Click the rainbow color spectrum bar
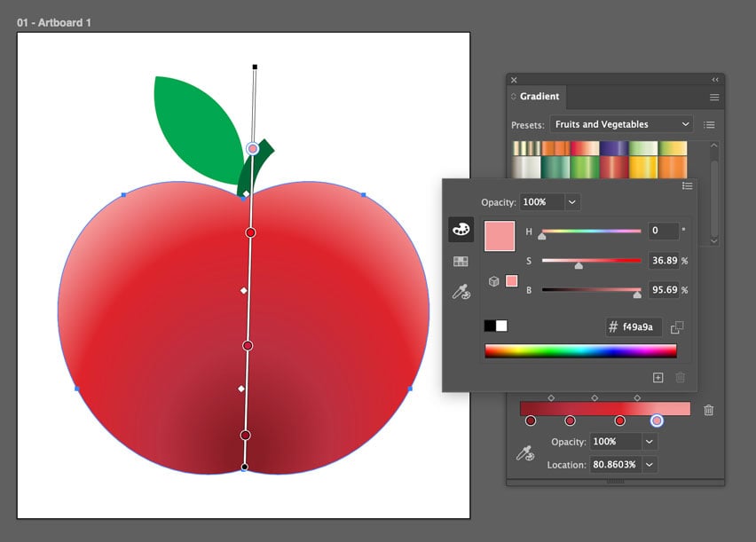 [580, 351]
